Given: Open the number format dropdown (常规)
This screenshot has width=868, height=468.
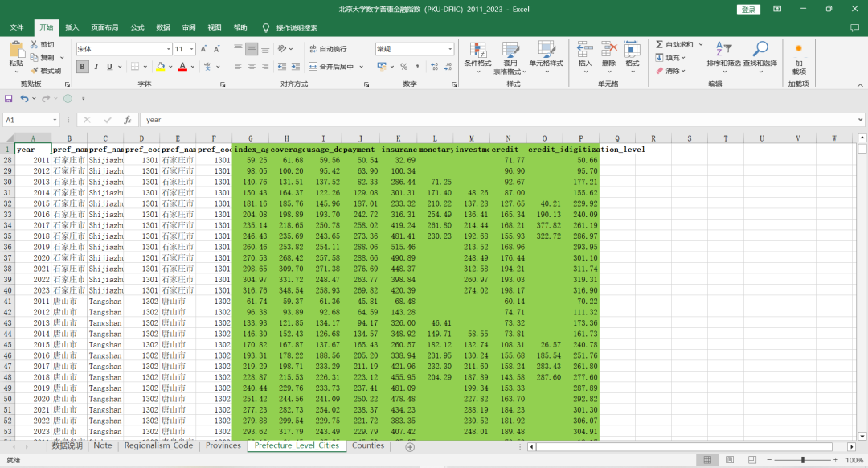Looking at the screenshot, I should (x=450, y=49).
